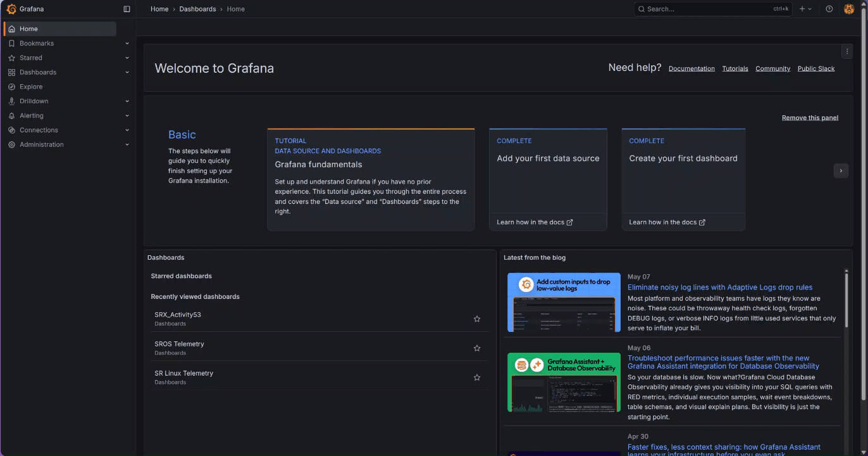Viewport: 868px width, 456px height.
Task: Open the SR Linux Telemetry dashboard
Action: click(183, 373)
